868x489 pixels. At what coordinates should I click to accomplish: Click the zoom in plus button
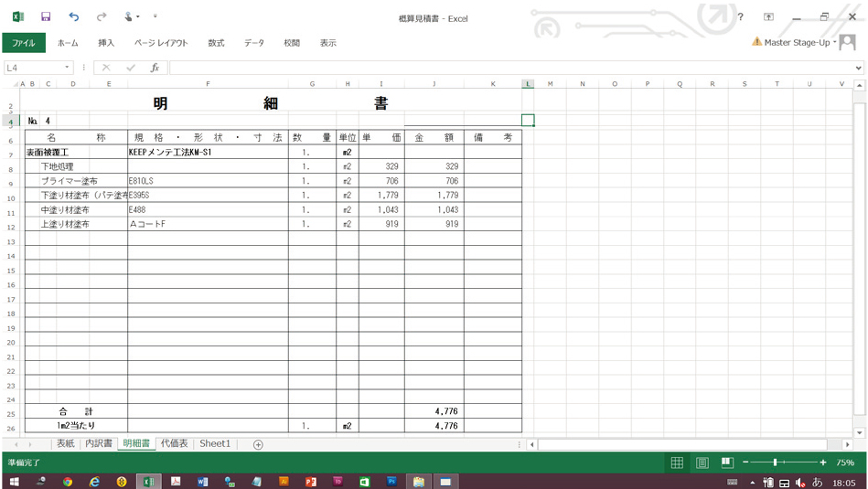823,462
